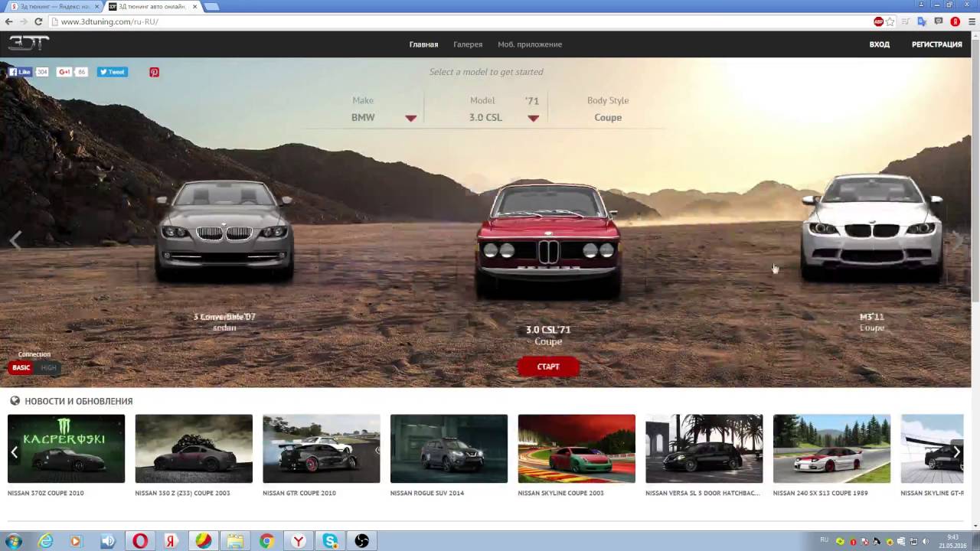Switch to the Яндекс search results tab

tap(54, 6)
